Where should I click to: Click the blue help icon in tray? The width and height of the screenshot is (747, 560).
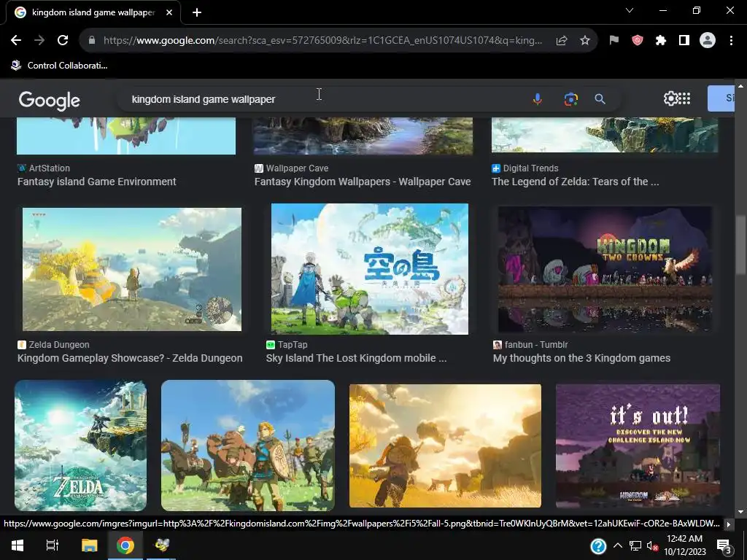(x=598, y=545)
